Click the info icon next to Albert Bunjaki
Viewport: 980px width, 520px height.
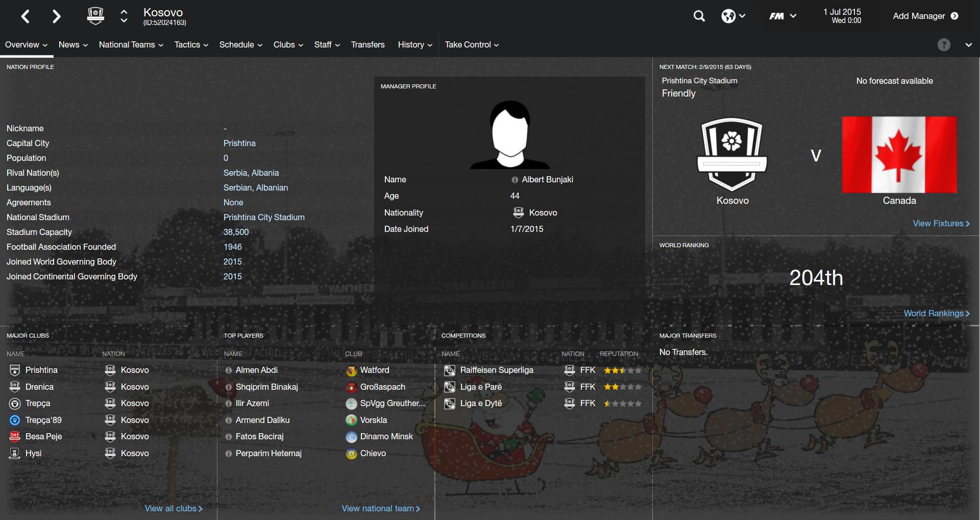tap(514, 180)
